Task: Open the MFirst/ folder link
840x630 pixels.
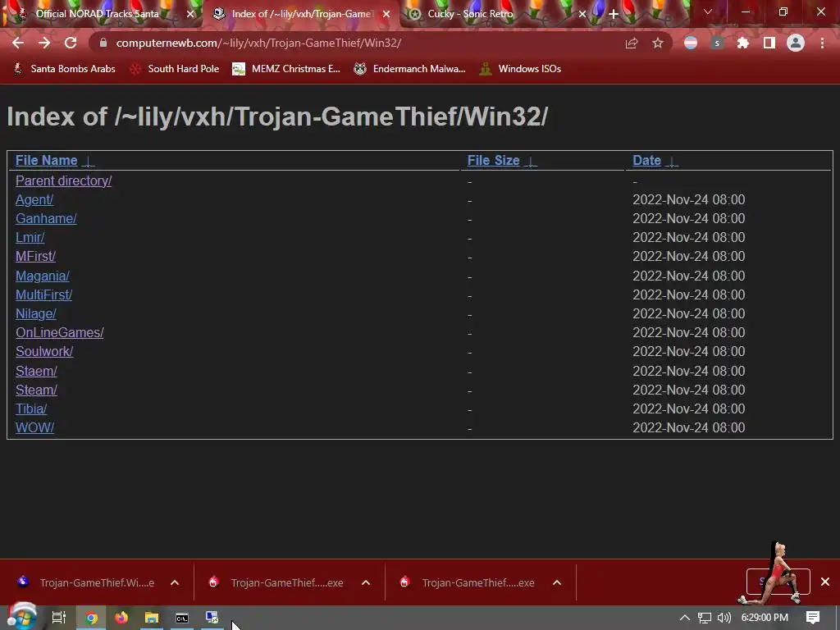Action: (35, 256)
